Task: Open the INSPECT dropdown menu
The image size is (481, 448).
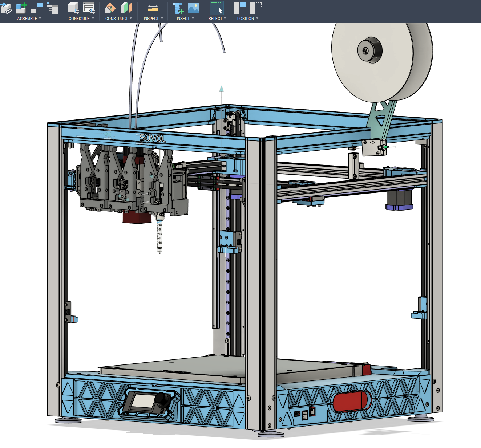Action: click(x=153, y=19)
